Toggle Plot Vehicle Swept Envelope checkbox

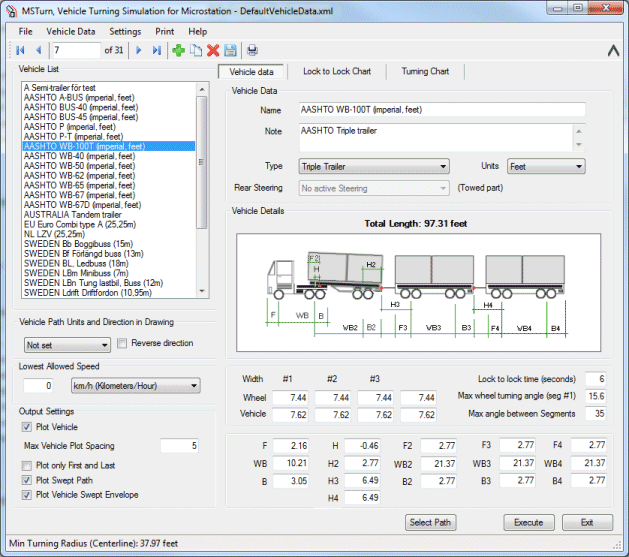point(26,495)
